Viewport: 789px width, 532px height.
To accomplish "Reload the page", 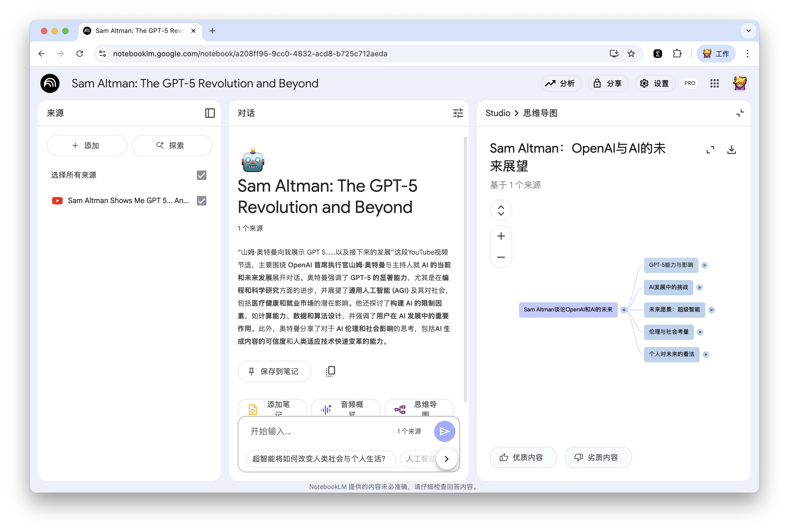I will point(79,54).
